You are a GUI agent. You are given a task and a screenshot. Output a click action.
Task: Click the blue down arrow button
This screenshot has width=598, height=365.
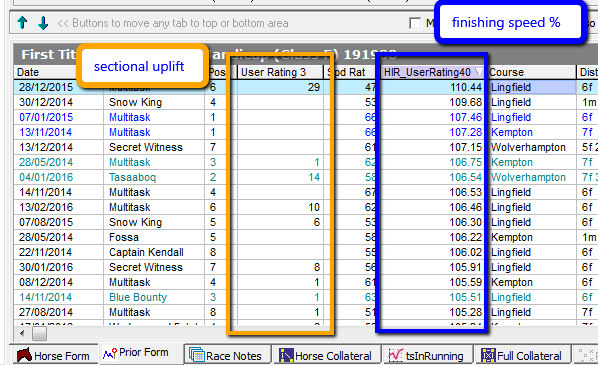[x=43, y=23]
